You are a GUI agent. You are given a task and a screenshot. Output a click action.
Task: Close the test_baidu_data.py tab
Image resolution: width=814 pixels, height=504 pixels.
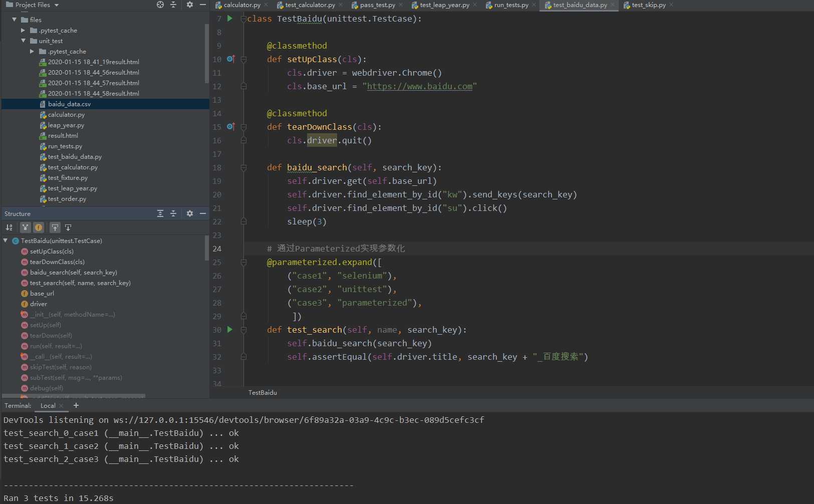coord(612,5)
